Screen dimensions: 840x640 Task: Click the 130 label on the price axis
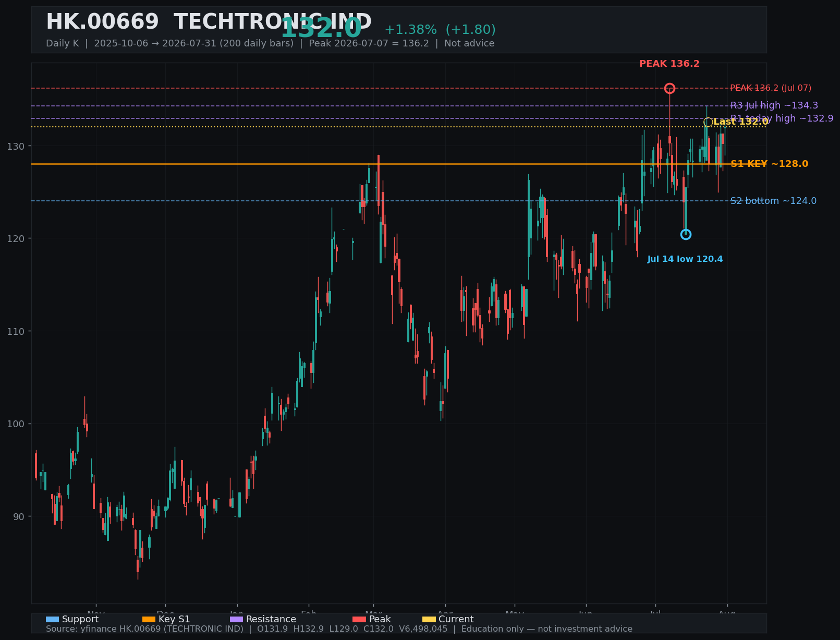(15, 146)
